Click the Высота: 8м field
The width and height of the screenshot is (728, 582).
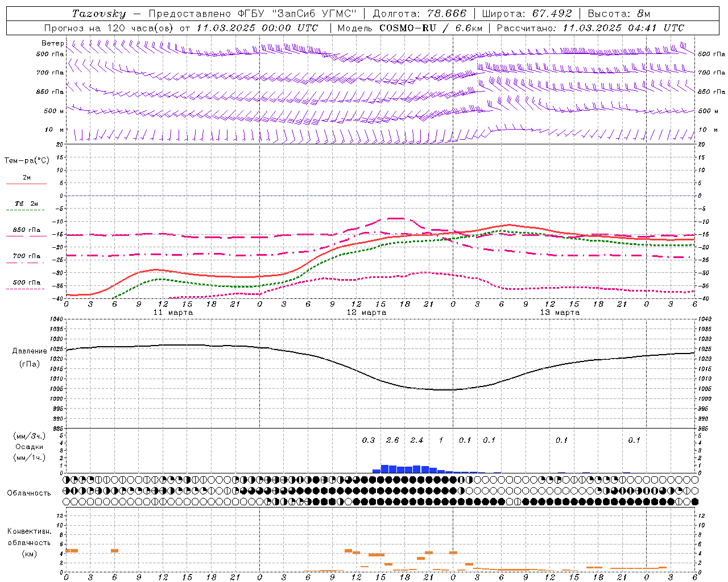pyautogui.click(x=619, y=14)
